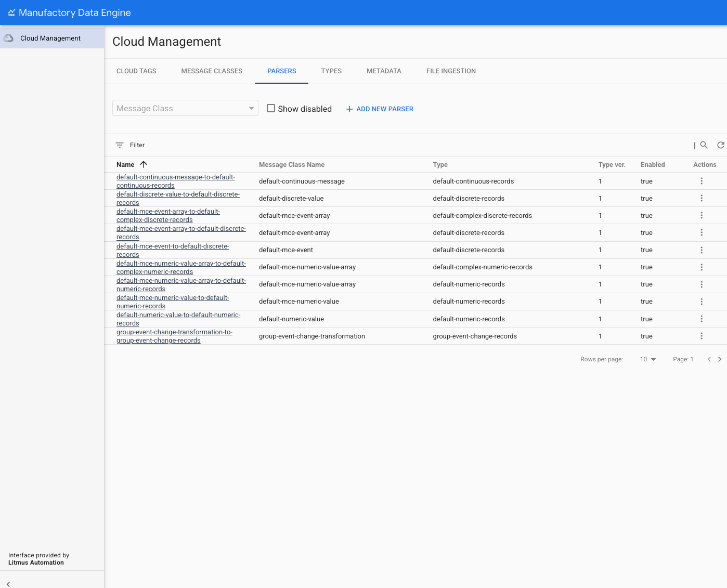This screenshot has height=588, width=727.
Task: Open the default-mce-event-to-default-discrete-records parser link
Action: [x=173, y=250]
